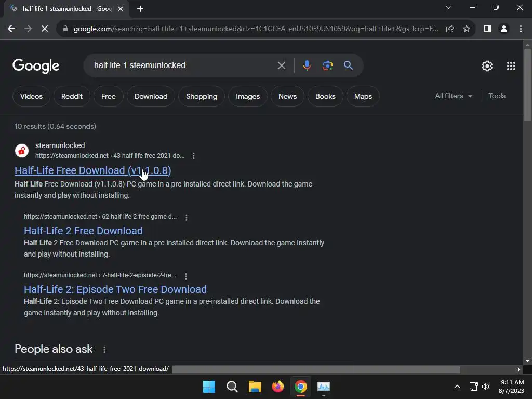Switch to Books results
This screenshot has width=532, height=399.
tap(325, 96)
